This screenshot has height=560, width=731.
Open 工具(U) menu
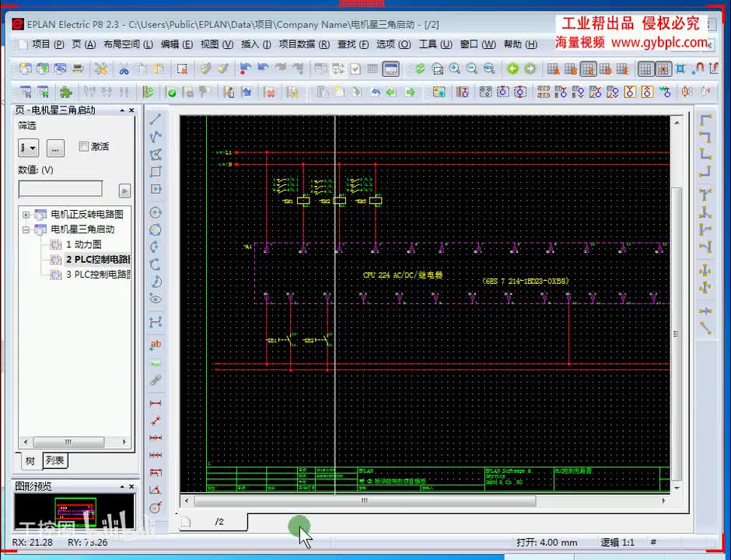tap(435, 44)
